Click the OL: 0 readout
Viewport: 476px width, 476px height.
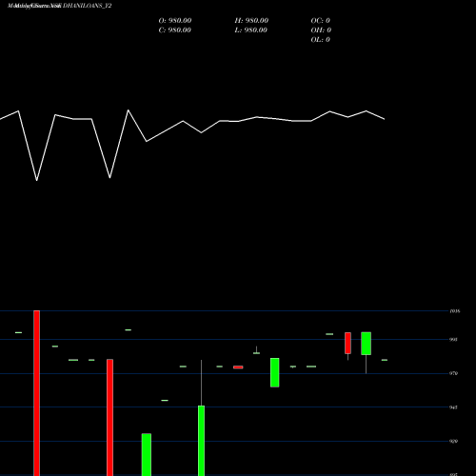pos(320,40)
